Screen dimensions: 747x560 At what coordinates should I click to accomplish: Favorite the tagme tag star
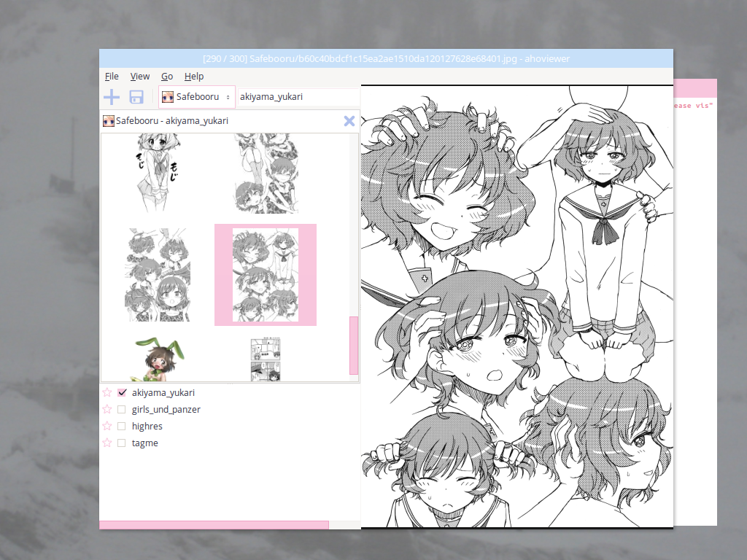[x=107, y=443]
